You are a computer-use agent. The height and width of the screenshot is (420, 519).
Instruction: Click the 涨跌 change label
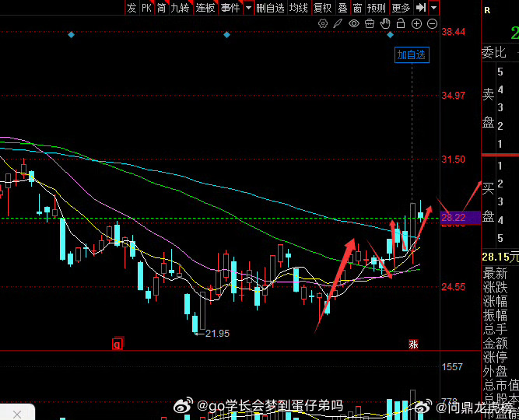click(495, 288)
